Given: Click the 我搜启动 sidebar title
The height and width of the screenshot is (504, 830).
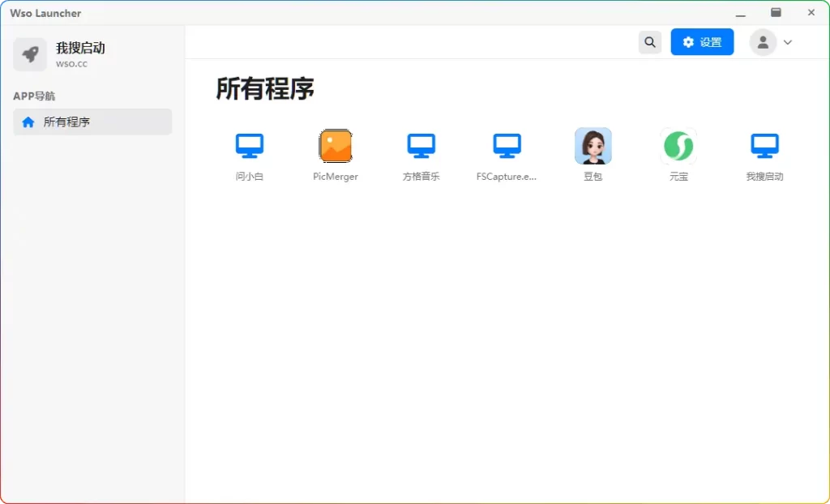Looking at the screenshot, I should [80, 48].
